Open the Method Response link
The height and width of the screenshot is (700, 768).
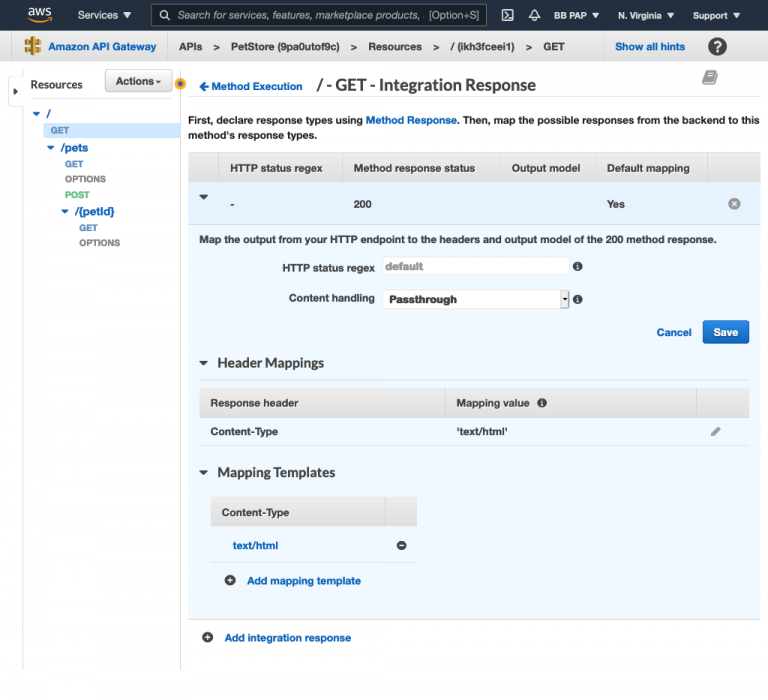(x=411, y=120)
